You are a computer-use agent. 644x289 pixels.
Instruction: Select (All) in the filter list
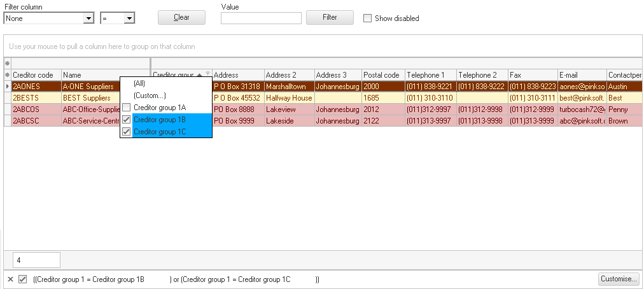(x=139, y=83)
